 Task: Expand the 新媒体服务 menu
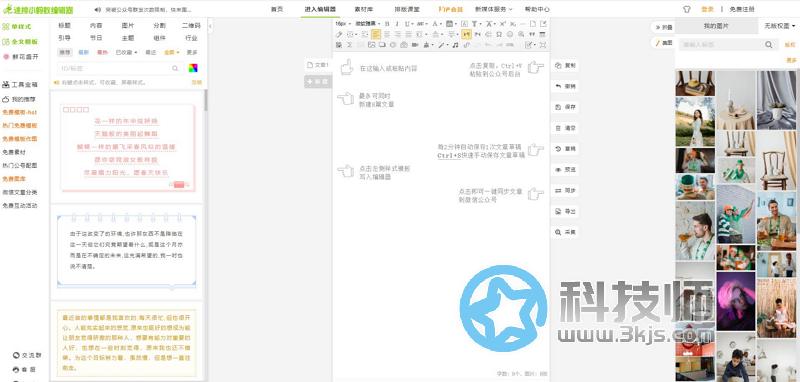point(493,9)
